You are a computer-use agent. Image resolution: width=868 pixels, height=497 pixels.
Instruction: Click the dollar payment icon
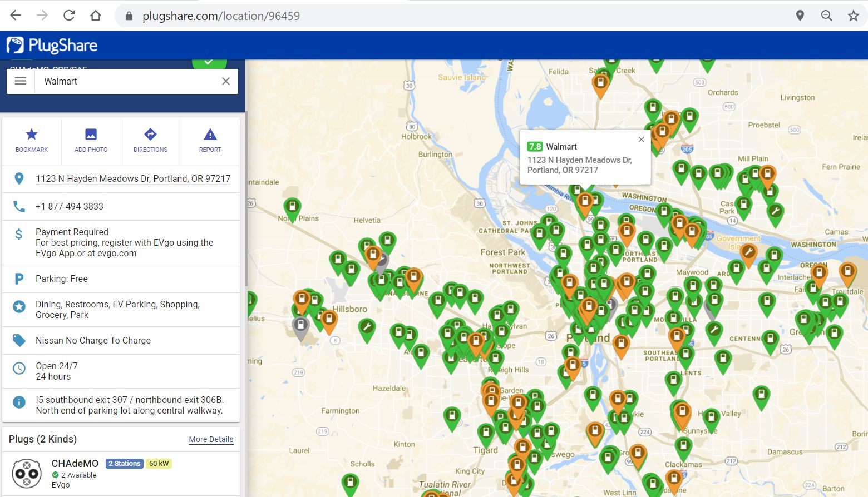point(19,234)
